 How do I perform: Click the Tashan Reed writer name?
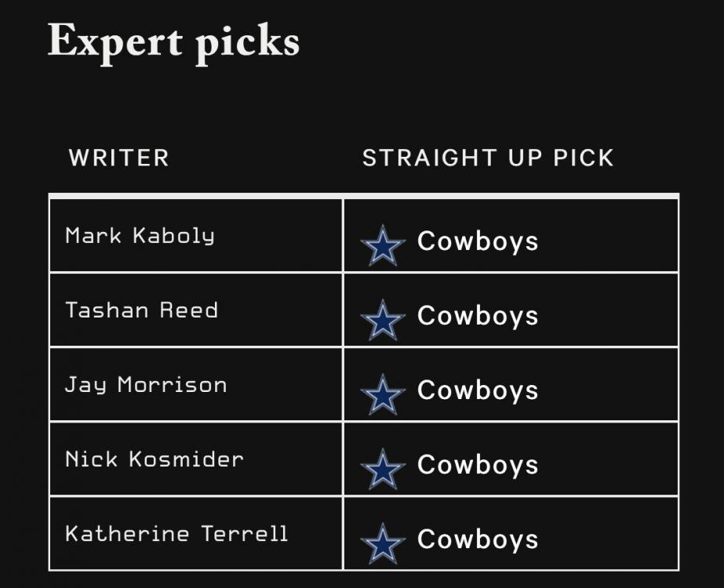point(141,310)
